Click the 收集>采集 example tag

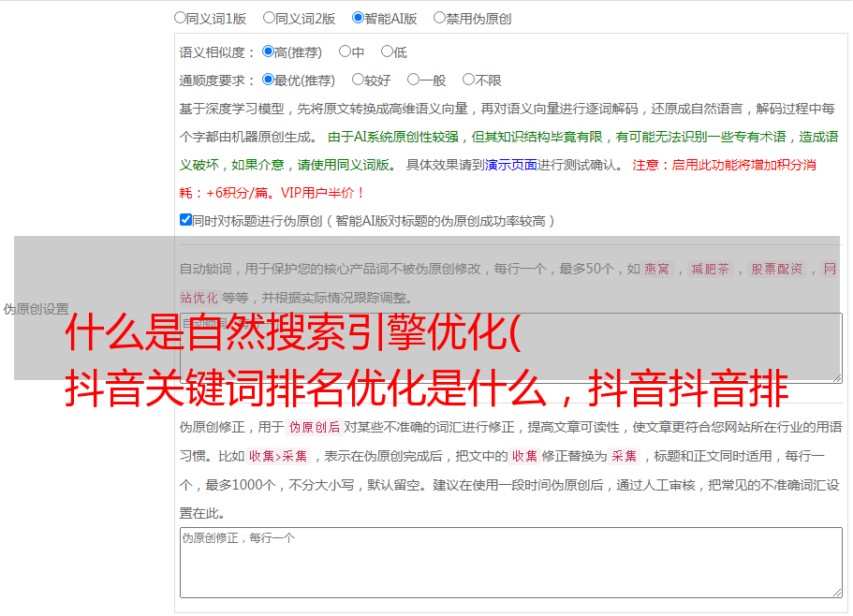278,456
